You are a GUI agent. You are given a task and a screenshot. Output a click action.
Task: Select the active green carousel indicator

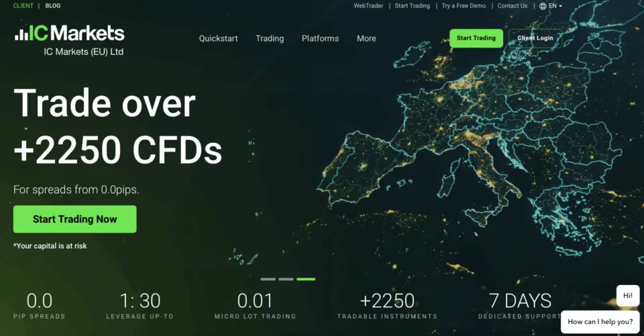click(306, 279)
